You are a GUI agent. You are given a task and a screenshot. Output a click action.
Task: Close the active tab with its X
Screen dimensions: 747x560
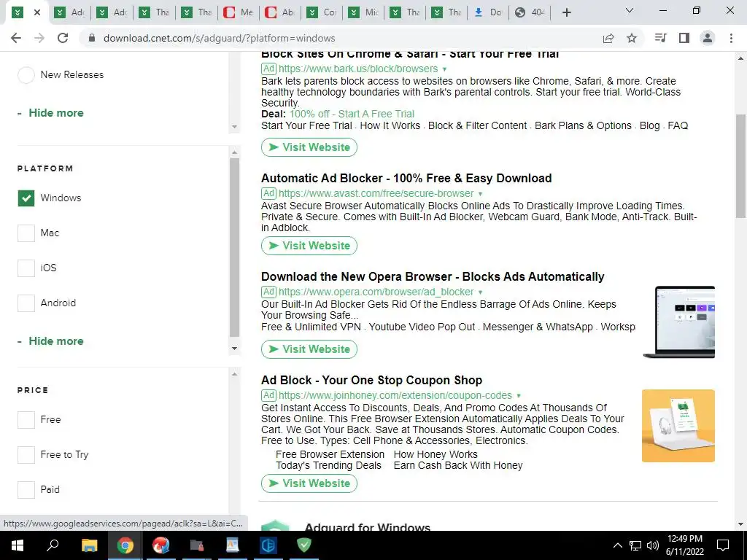tap(37, 12)
